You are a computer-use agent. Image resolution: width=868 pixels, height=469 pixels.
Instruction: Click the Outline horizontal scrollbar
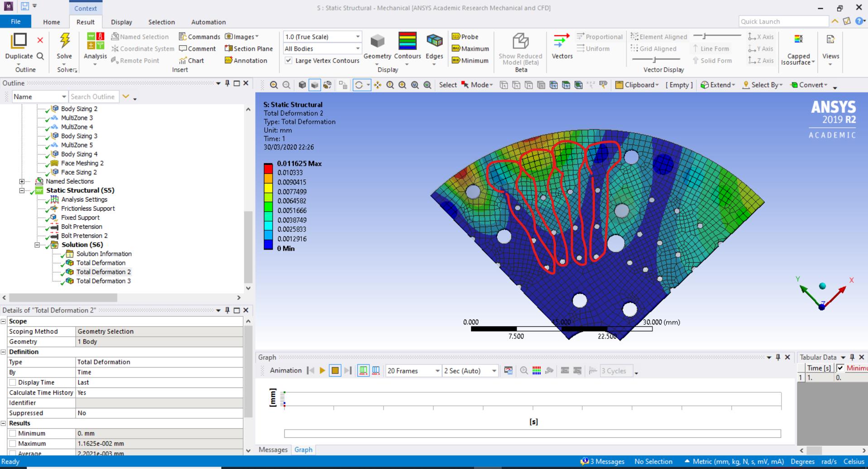pyautogui.click(x=63, y=298)
